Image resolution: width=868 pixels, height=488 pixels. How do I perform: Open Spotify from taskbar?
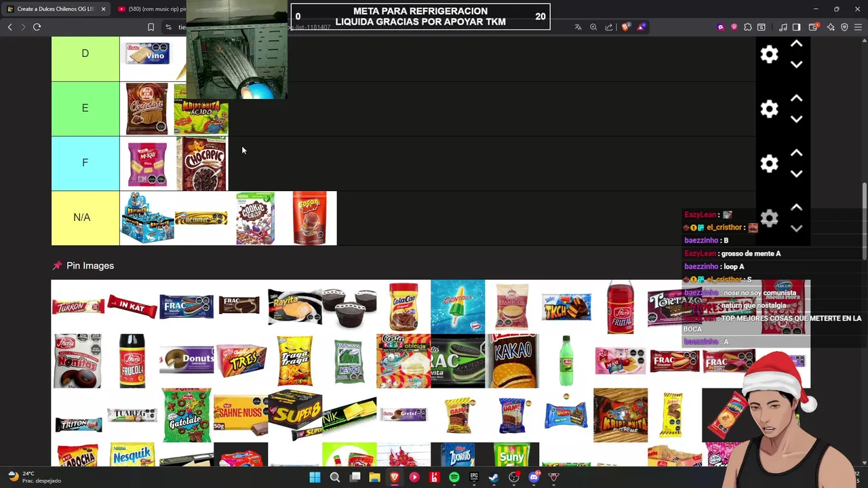click(454, 477)
